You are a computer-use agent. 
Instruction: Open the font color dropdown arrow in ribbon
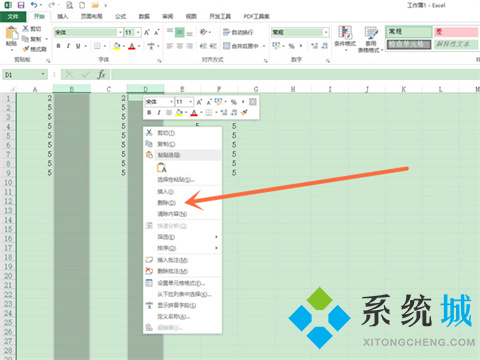point(139,46)
